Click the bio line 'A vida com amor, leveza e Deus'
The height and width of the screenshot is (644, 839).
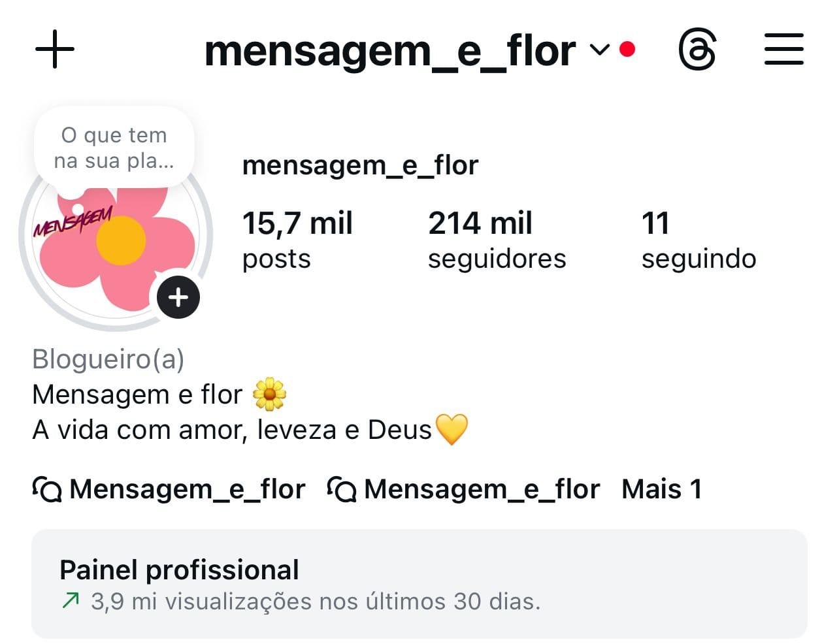tap(252, 429)
